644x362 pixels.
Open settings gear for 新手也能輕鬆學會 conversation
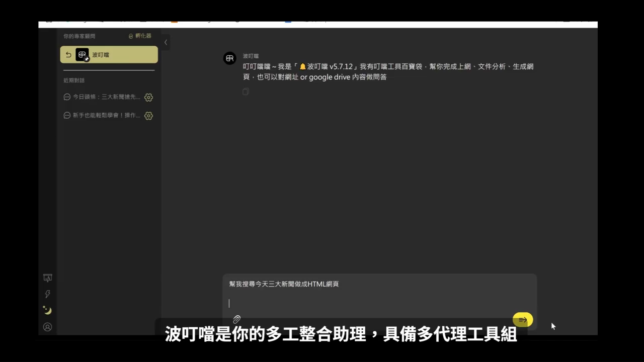pos(148,116)
